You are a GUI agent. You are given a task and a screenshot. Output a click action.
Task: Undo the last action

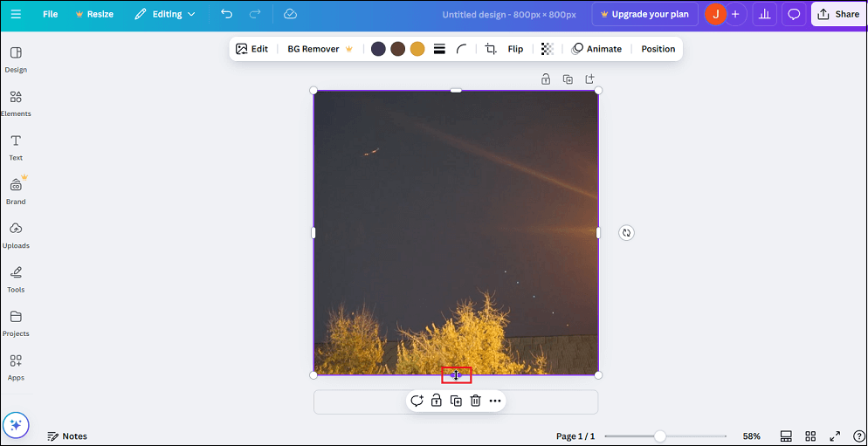[226, 14]
